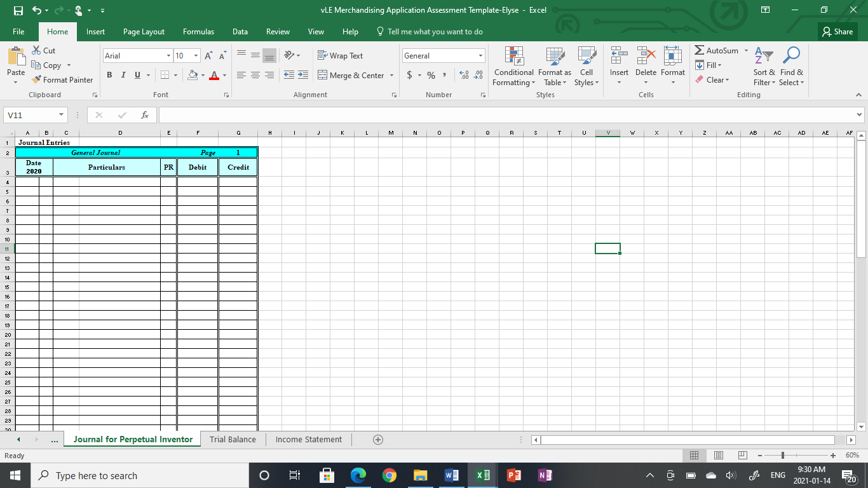The image size is (868, 488).
Task: Select cell A4 in the journal
Action: (27, 180)
